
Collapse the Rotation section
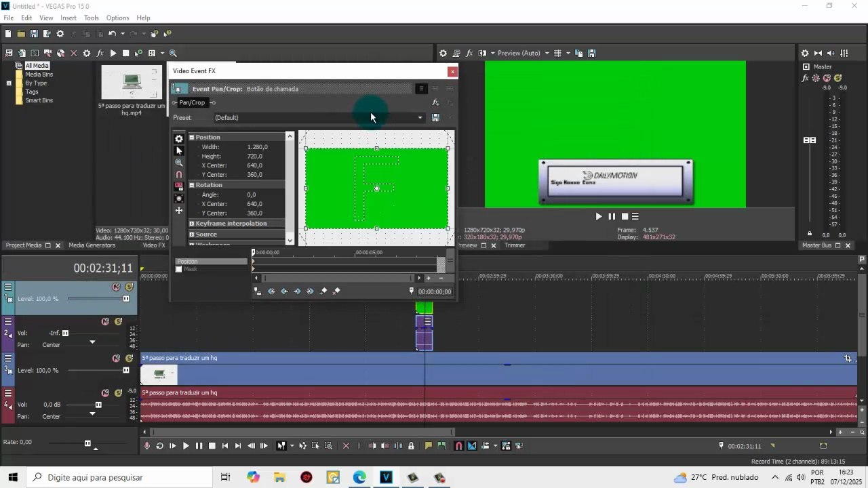192,185
